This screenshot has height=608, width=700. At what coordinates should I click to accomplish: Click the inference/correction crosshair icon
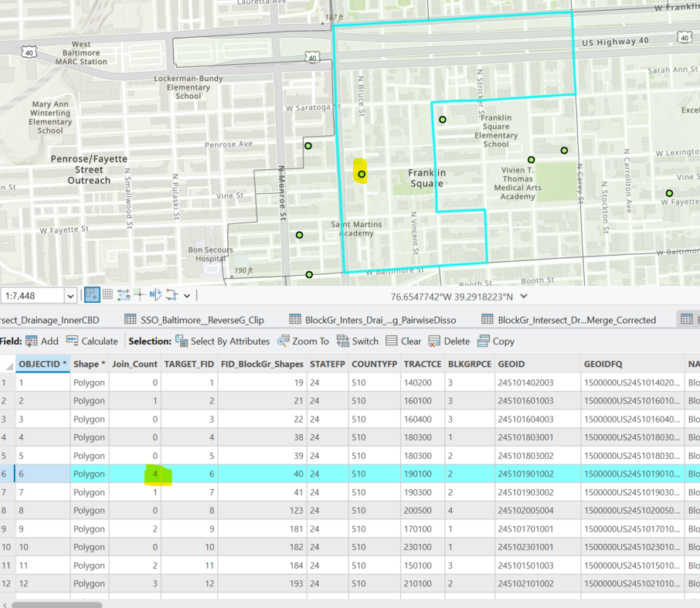click(x=140, y=294)
